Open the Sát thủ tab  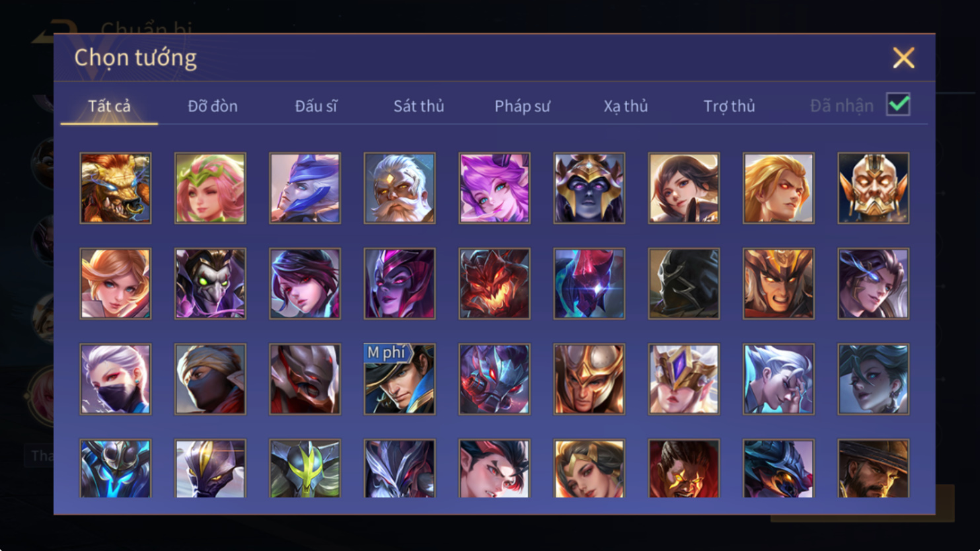(x=419, y=106)
